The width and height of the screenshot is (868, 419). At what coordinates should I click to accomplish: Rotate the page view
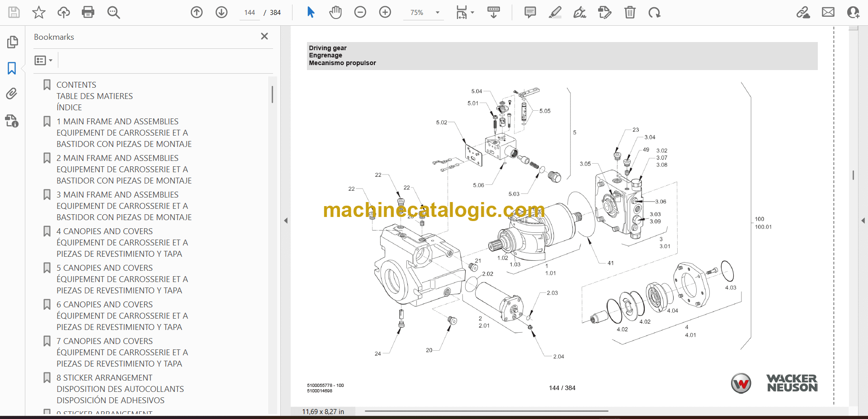coord(654,12)
